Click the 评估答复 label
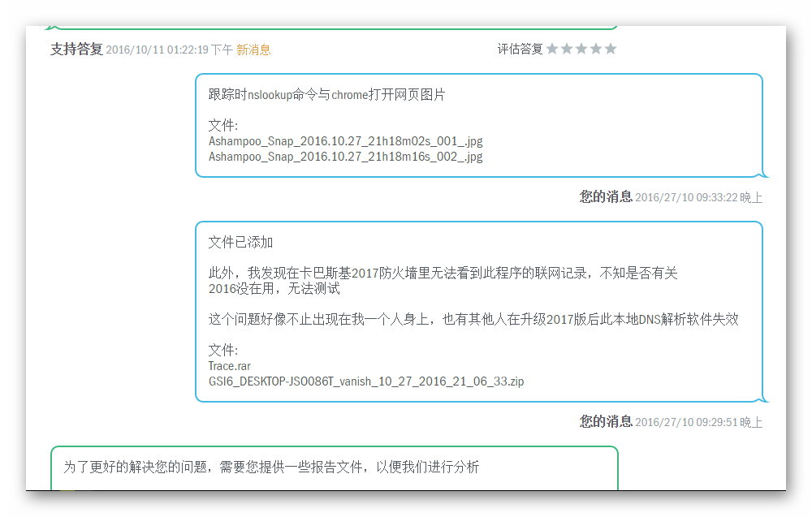812x517 pixels. coord(520,50)
